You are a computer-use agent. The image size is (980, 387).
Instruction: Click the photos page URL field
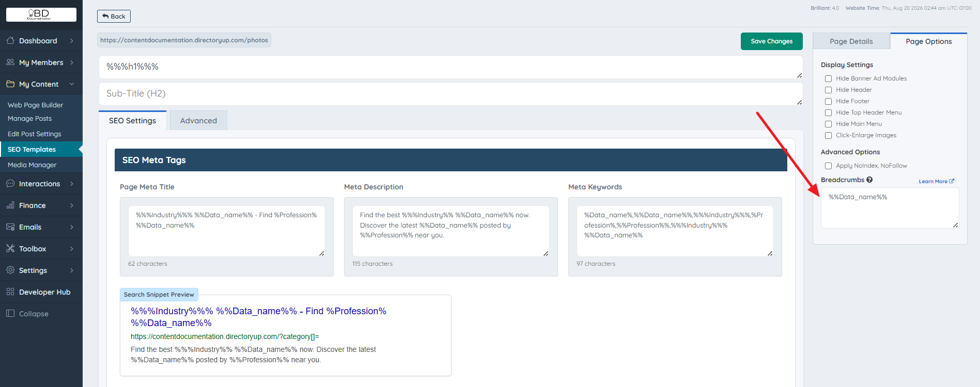coord(184,40)
